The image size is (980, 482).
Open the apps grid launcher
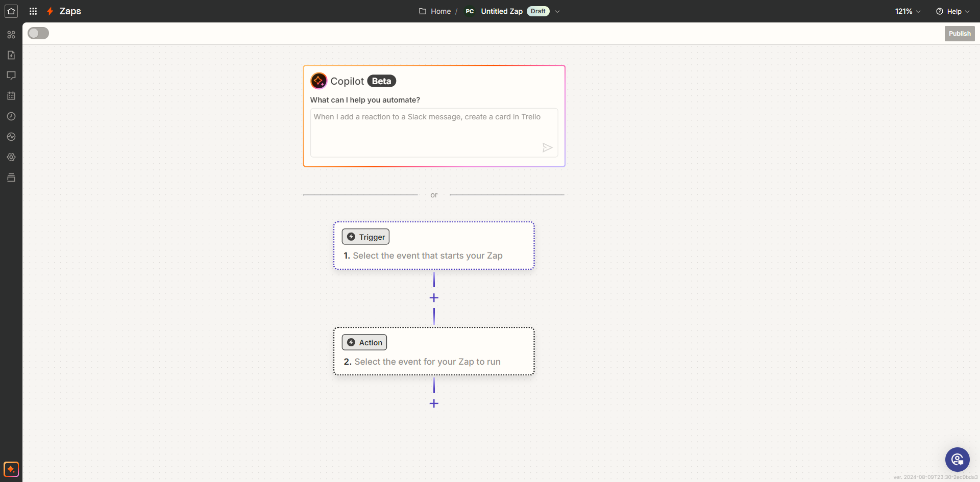coord(33,11)
